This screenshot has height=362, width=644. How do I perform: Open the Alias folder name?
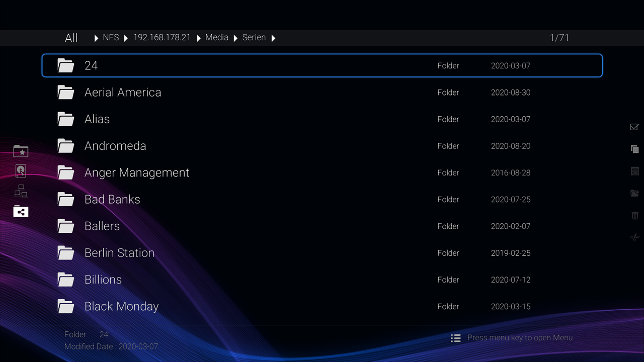97,119
